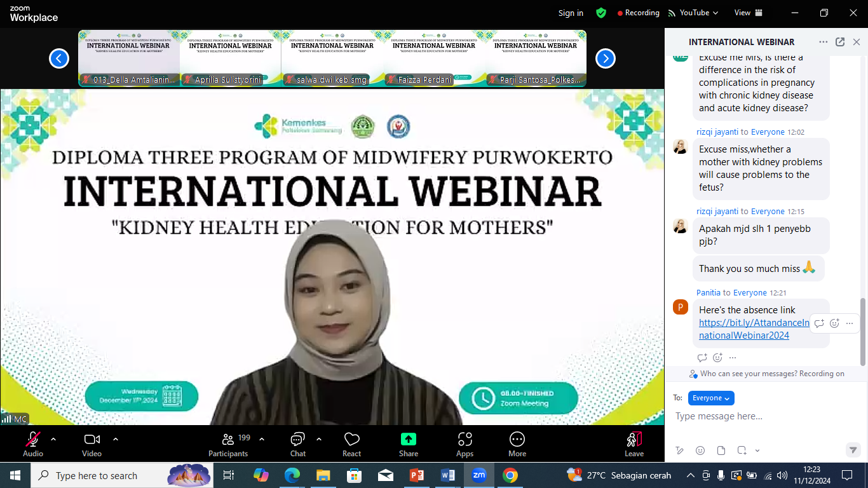This screenshot has width=868, height=488.
Task: Select 013_Della Amtalianin video thumbnail
Action: (129, 58)
